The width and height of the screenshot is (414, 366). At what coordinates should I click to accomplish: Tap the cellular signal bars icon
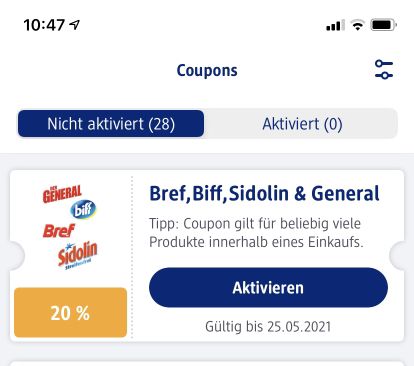[x=335, y=25]
